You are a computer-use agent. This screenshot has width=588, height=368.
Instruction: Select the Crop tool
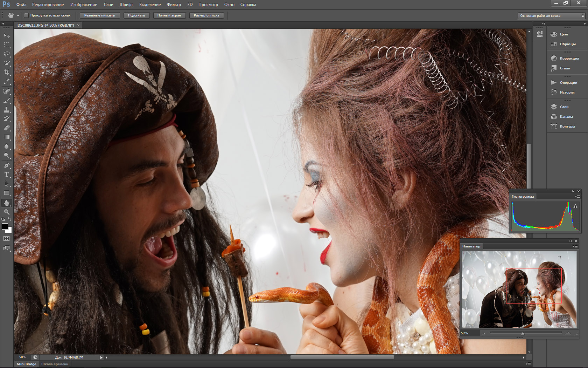point(7,72)
